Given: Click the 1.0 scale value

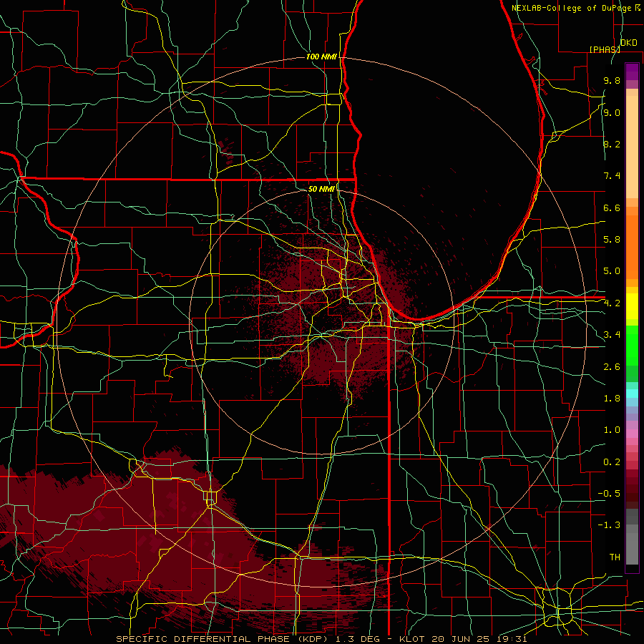Looking at the screenshot, I should (x=612, y=430).
